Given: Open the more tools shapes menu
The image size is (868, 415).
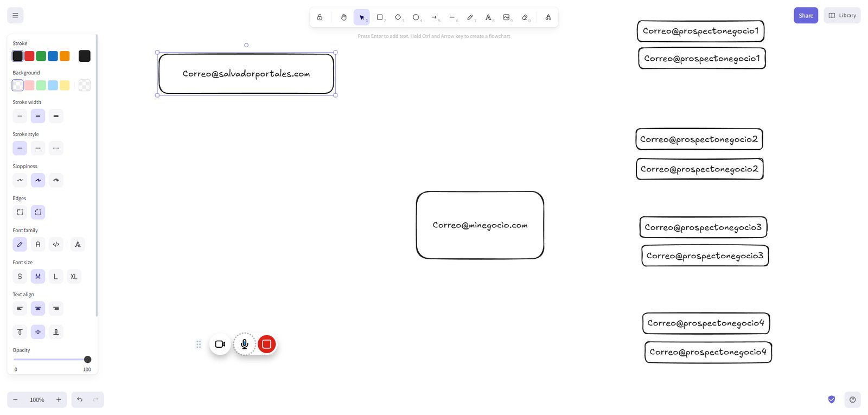Looking at the screenshot, I should pyautogui.click(x=548, y=17).
